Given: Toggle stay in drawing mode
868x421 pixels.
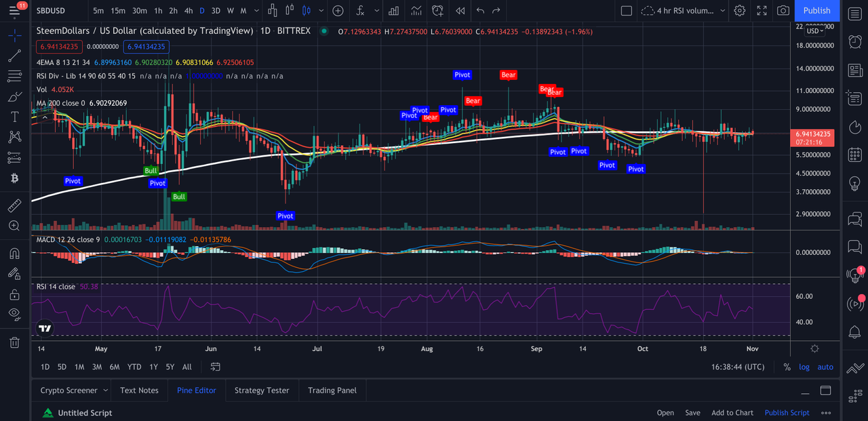Looking at the screenshot, I should (x=14, y=274).
